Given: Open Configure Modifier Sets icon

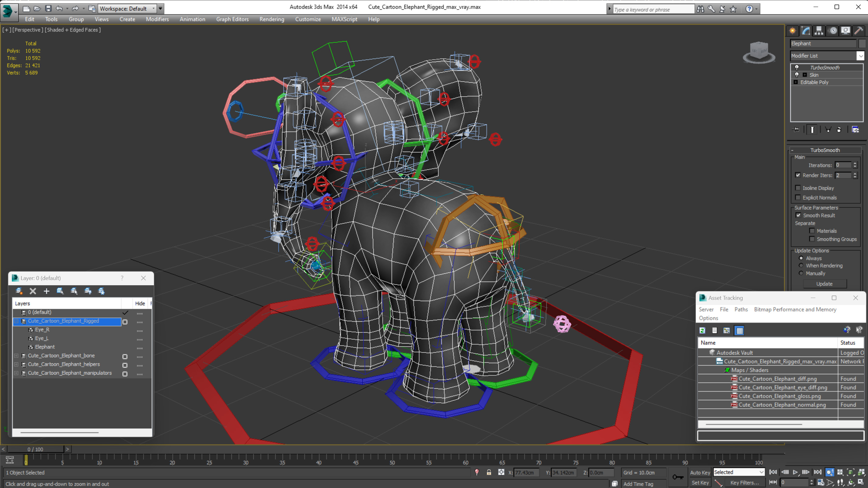Looking at the screenshot, I should point(855,130).
